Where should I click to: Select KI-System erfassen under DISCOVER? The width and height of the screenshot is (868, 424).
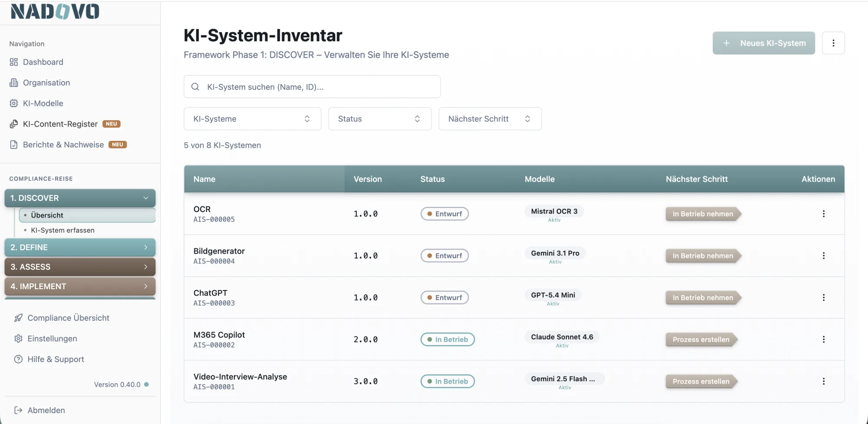(62, 230)
